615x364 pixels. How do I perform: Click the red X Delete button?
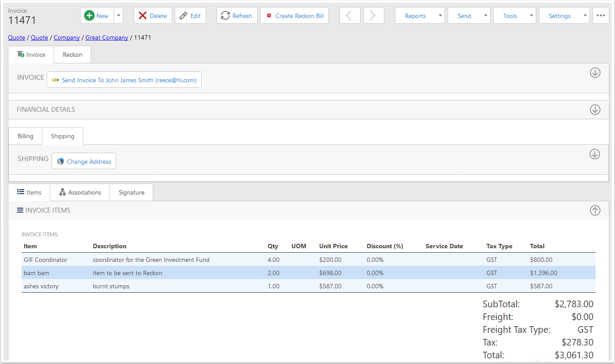[153, 16]
